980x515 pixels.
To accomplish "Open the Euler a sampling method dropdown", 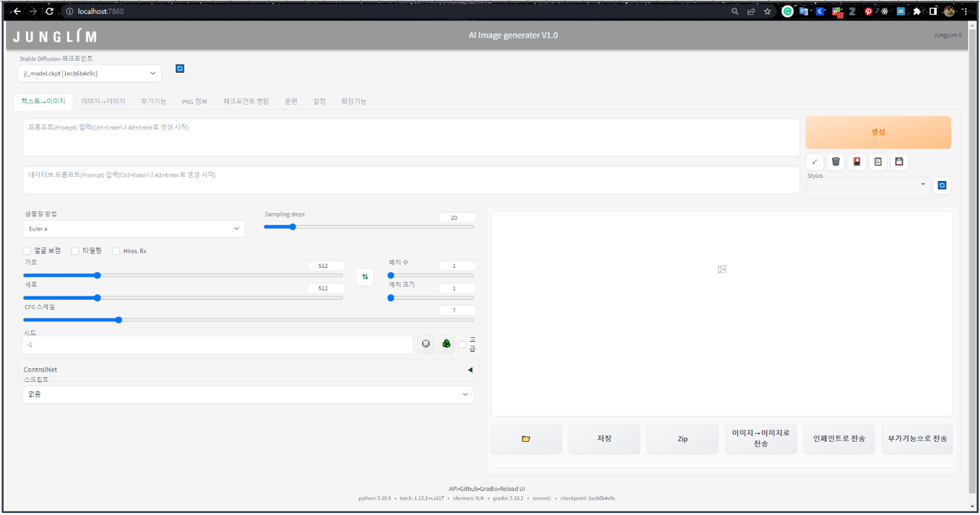I will (x=134, y=229).
